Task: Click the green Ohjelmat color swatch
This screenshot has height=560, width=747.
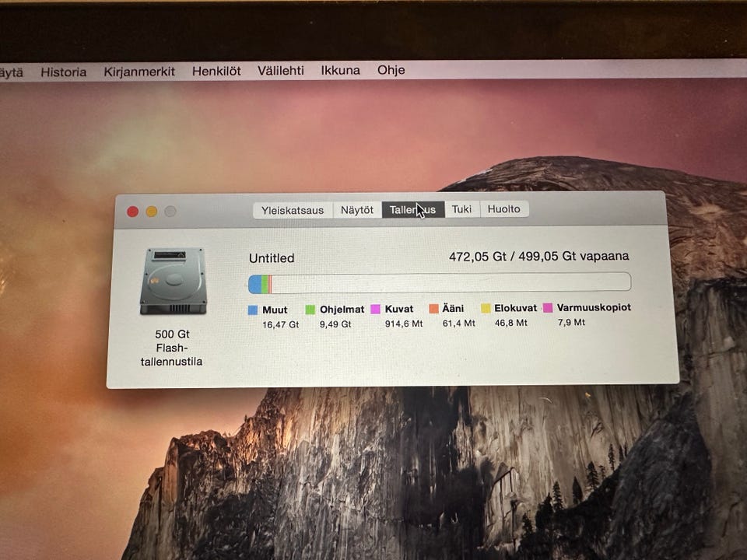Action: click(x=310, y=310)
